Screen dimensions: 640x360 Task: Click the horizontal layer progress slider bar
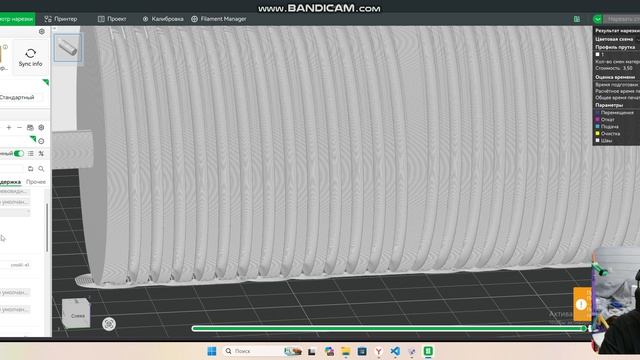(388, 329)
